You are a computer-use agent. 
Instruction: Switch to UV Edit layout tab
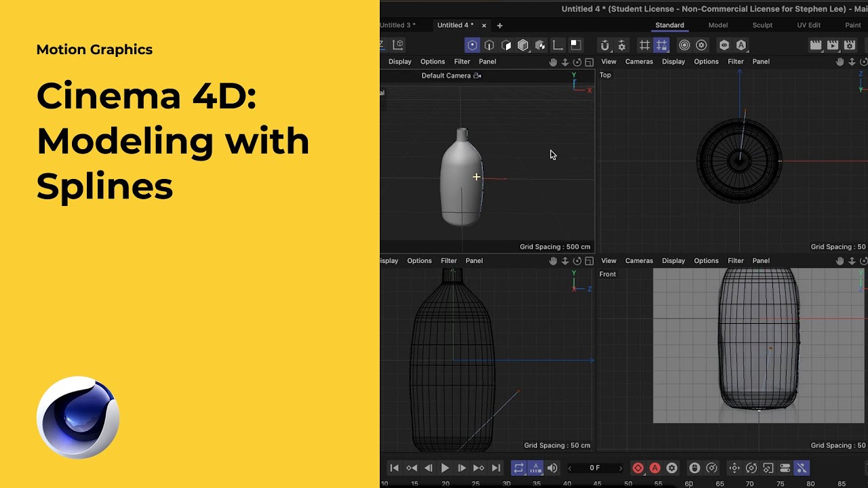pos(808,25)
